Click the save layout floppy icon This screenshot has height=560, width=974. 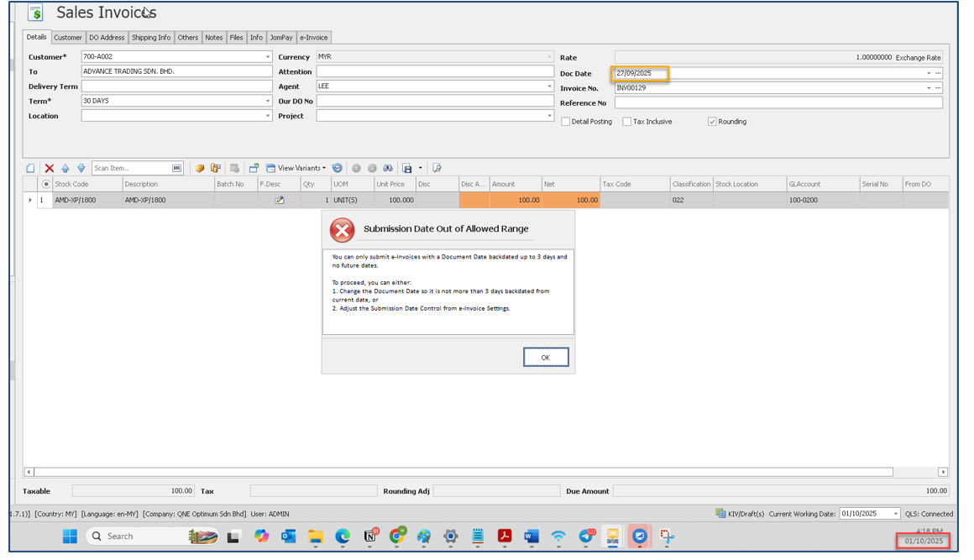407,168
